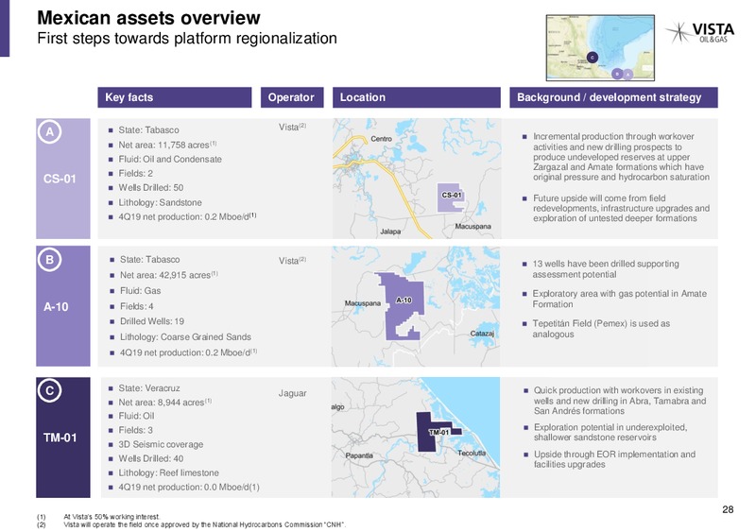Click the Vista operator for A-10

pyautogui.click(x=292, y=261)
